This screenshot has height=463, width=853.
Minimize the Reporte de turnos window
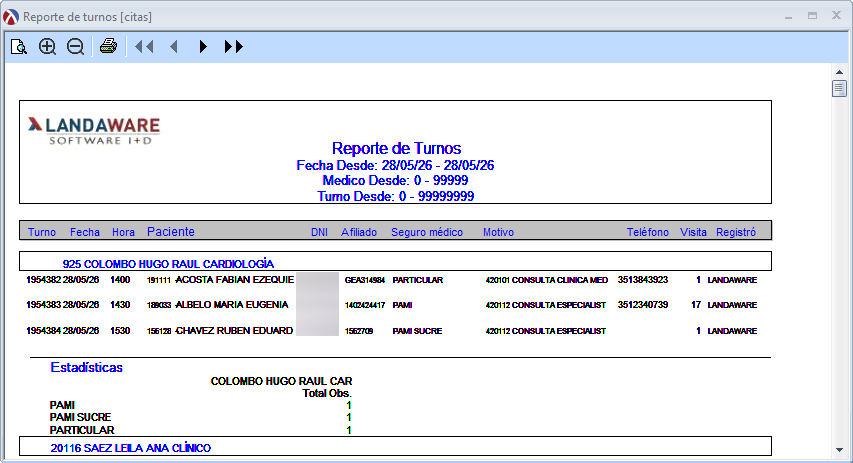pyautogui.click(x=788, y=17)
